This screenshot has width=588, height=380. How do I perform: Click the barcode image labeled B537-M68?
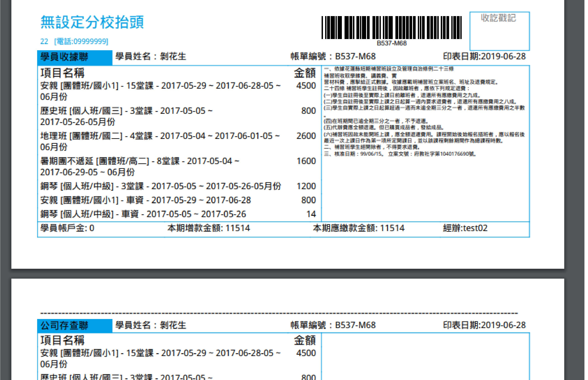pos(391,28)
